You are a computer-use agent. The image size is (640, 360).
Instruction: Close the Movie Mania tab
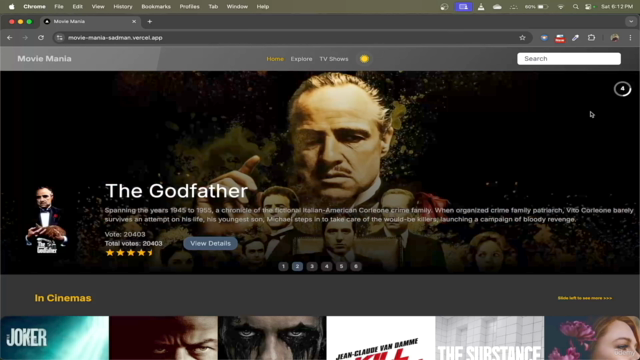click(x=134, y=22)
